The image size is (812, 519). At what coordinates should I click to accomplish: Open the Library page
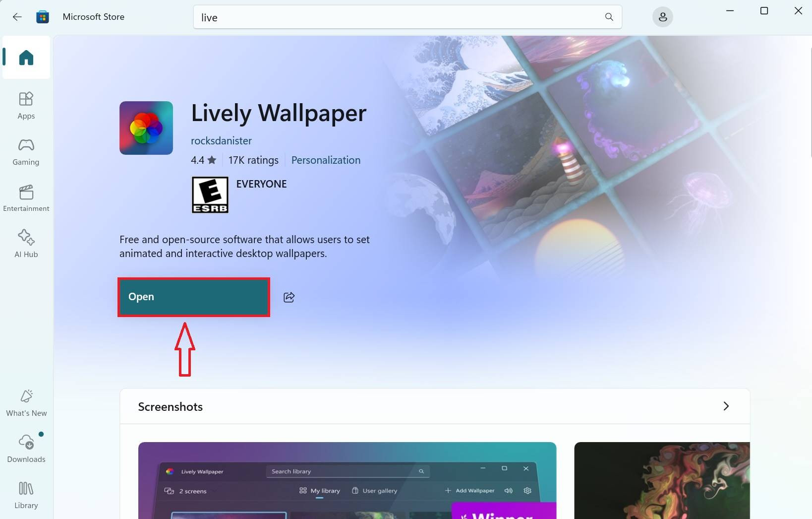26,495
